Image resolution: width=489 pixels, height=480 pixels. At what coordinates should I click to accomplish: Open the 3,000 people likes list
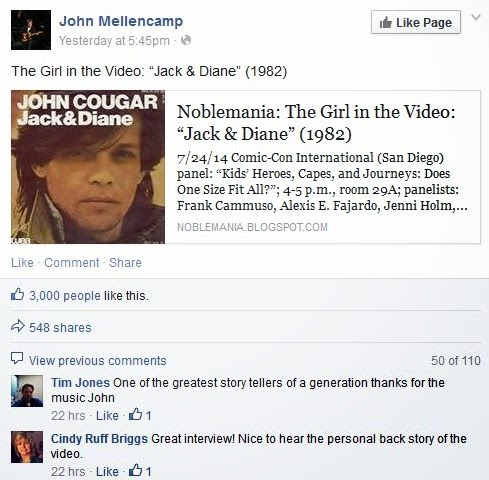click(65, 296)
